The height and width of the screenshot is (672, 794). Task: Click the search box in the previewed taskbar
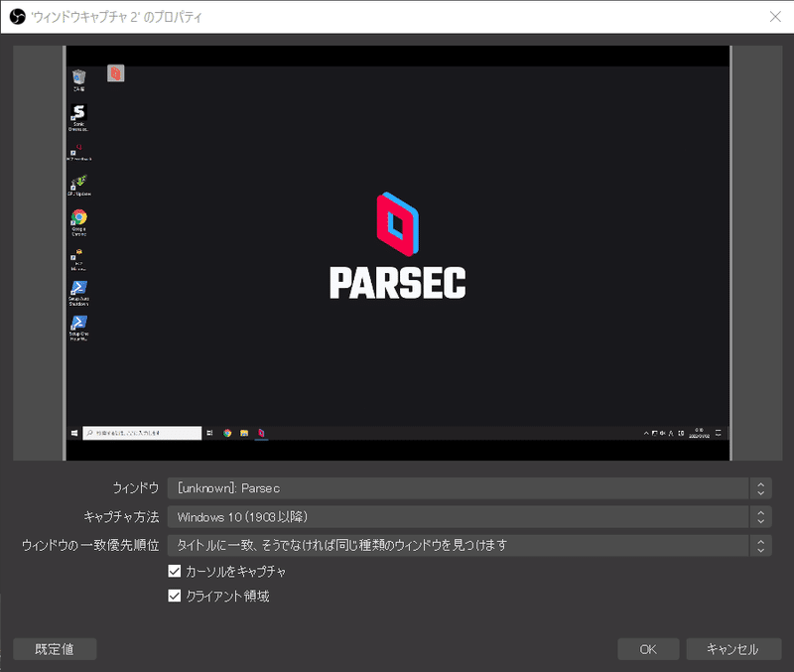point(142,433)
